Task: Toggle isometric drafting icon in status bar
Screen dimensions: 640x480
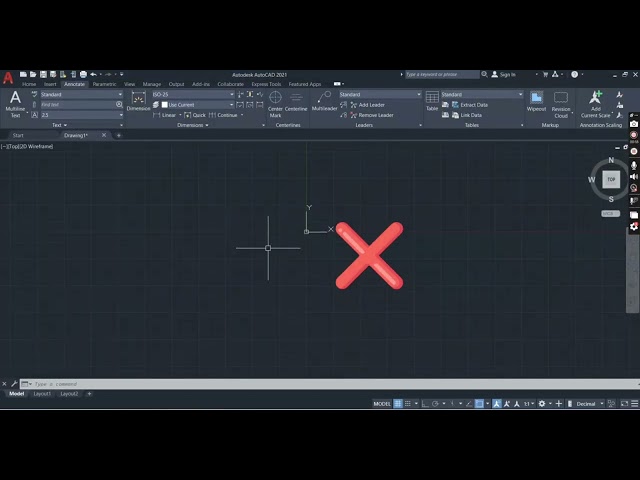Action: [452, 404]
